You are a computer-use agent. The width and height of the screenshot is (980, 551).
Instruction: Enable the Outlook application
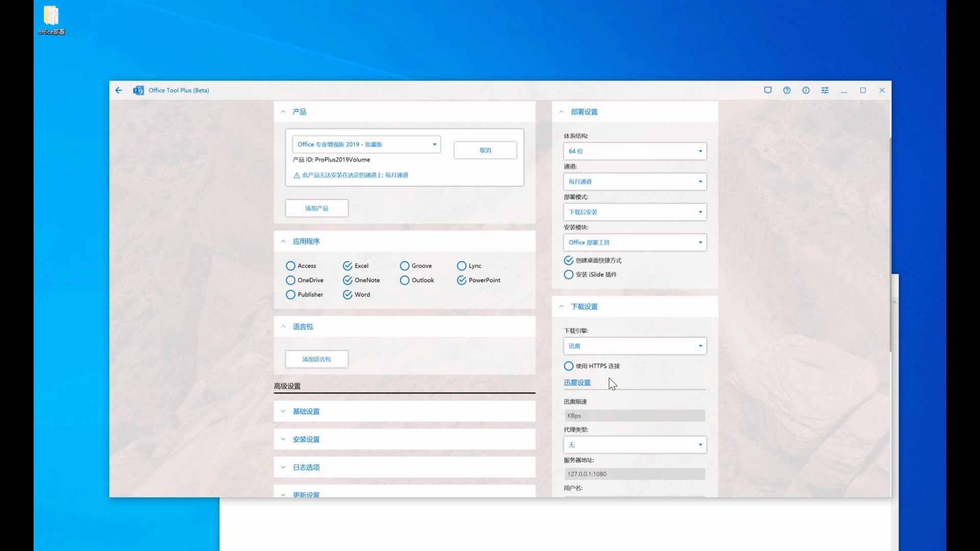(x=405, y=280)
